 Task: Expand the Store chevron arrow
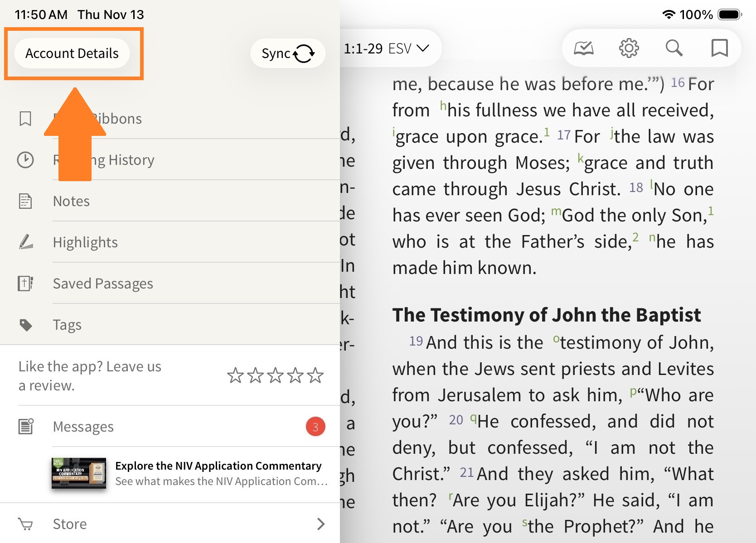pos(321,524)
